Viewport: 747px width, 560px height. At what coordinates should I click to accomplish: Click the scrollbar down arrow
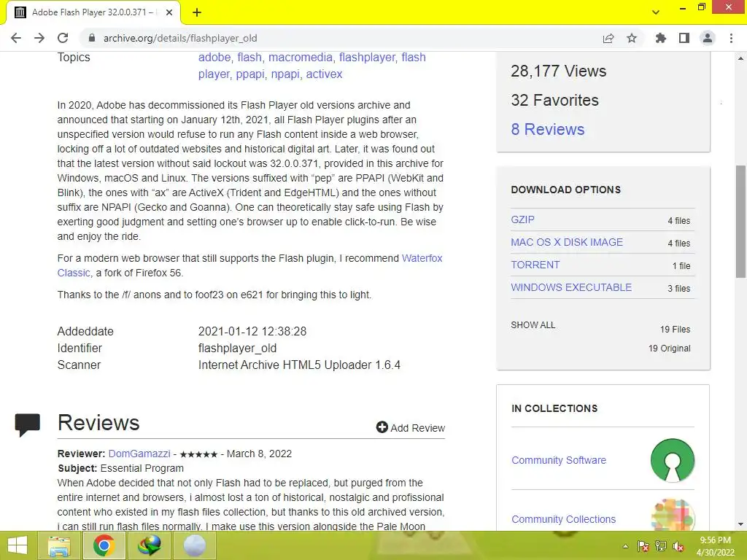click(x=740, y=525)
